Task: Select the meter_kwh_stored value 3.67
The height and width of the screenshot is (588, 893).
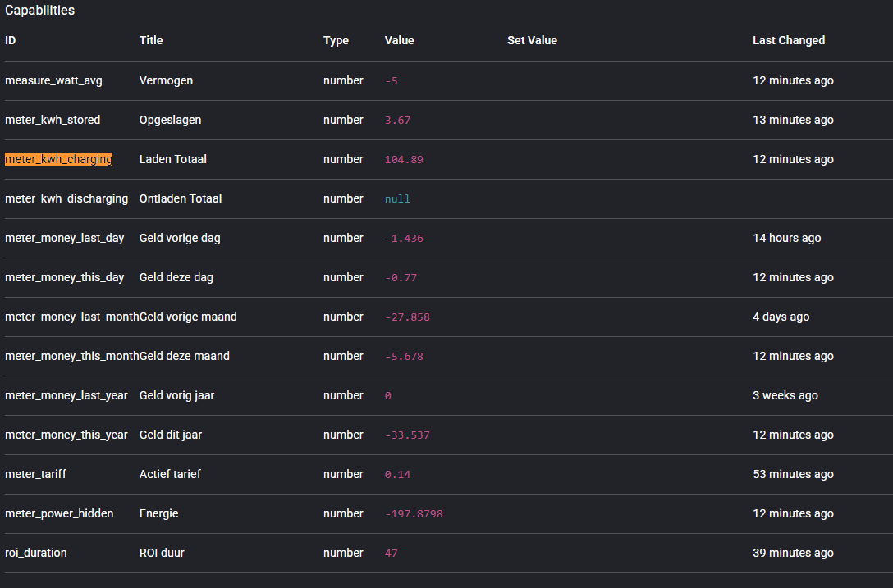Action: 397,120
